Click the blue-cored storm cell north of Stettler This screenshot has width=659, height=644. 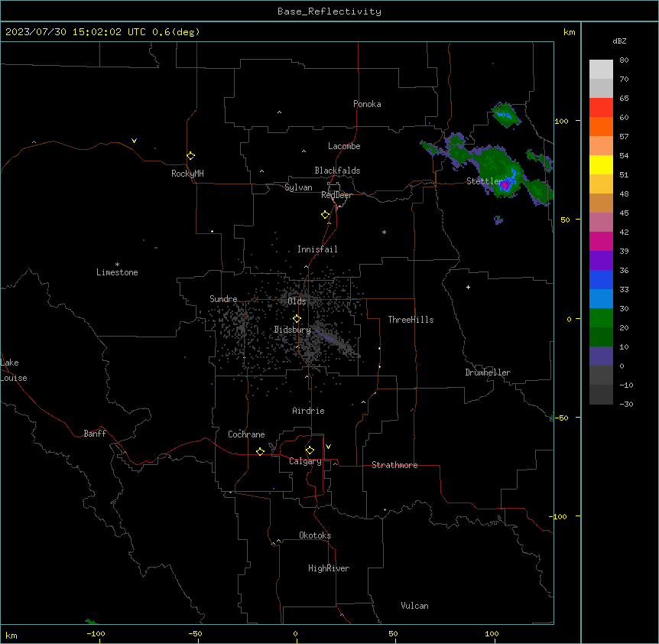505,114
